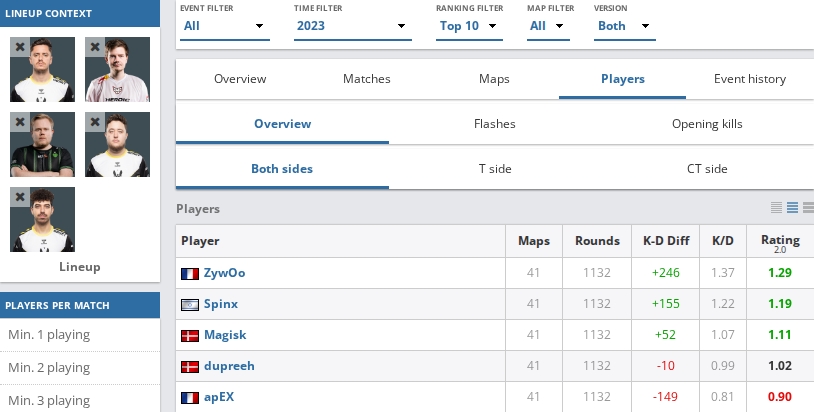Open Spinx's player page

tap(221, 304)
